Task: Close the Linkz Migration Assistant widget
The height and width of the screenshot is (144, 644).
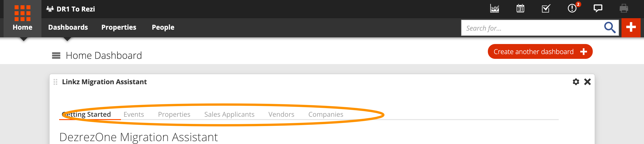Action: [587, 82]
